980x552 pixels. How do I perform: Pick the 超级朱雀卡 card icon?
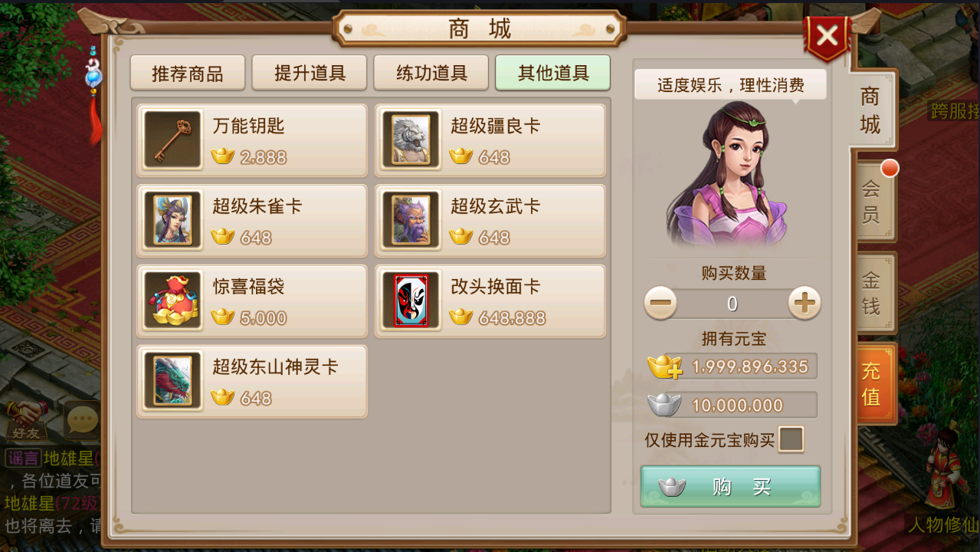(172, 221)
